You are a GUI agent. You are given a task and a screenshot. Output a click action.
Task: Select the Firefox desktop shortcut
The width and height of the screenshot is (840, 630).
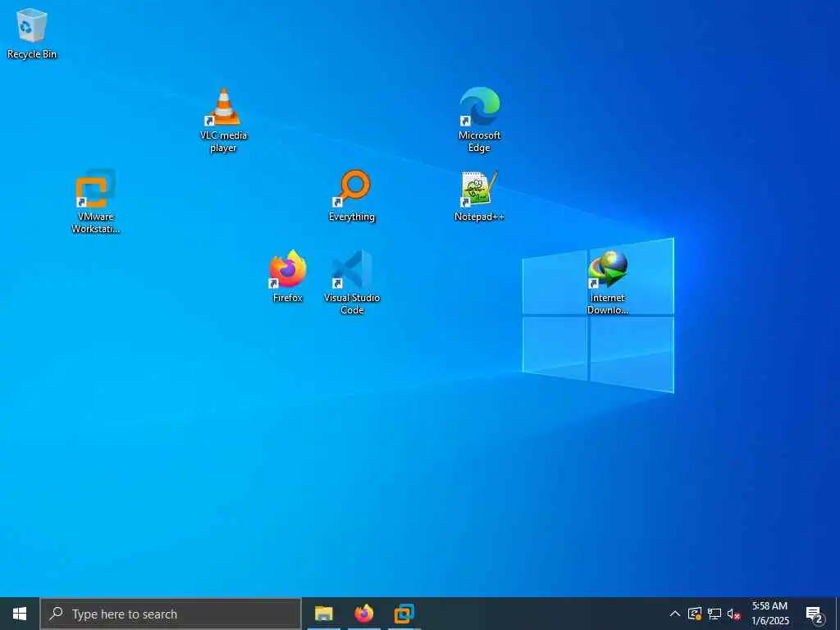(288, 276)
